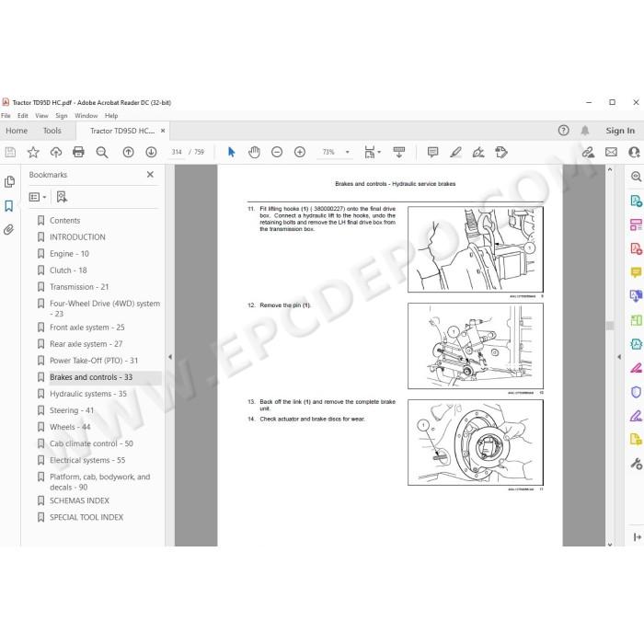Switch to the Tools tab
The width and height of the screenshot is (644, 644).
click(x=52, y=131)
